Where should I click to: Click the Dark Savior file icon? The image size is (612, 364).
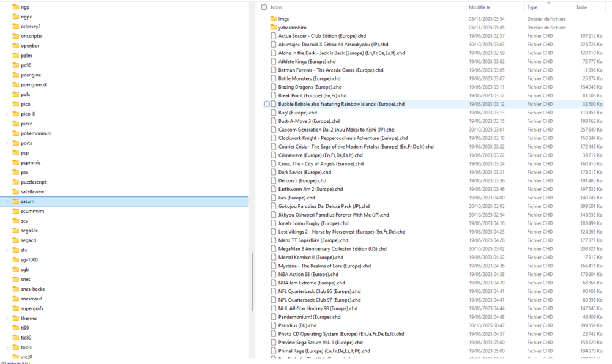pyautogui.click(x=274, y=172)
